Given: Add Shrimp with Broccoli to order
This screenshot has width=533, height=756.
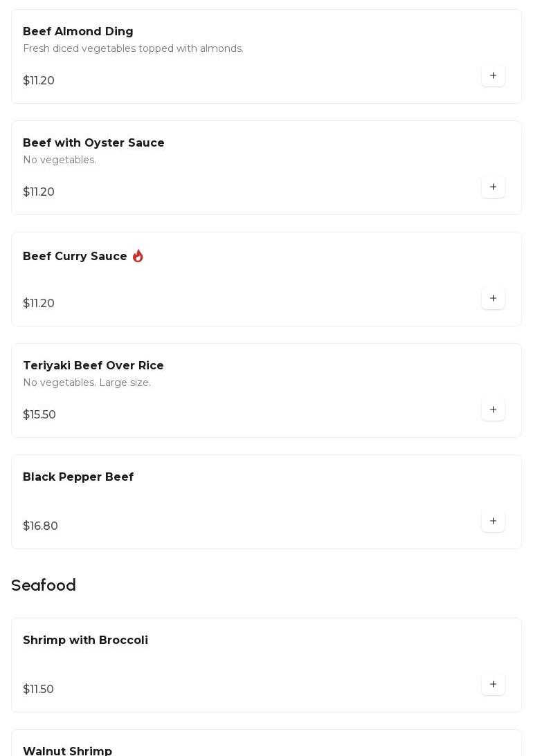Looking at the screenshot, I should [493, 685].
